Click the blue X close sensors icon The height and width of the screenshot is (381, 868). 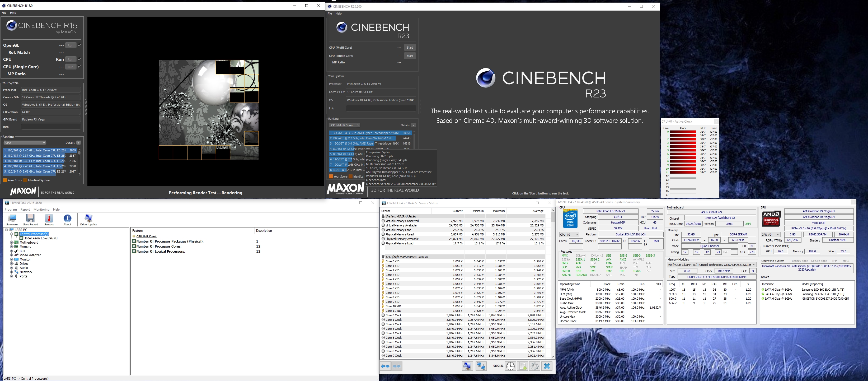547,366
